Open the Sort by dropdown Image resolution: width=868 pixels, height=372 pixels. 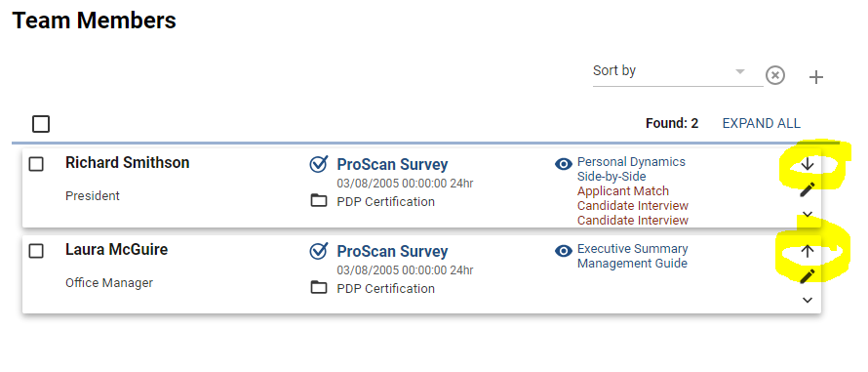coord(678,72)
